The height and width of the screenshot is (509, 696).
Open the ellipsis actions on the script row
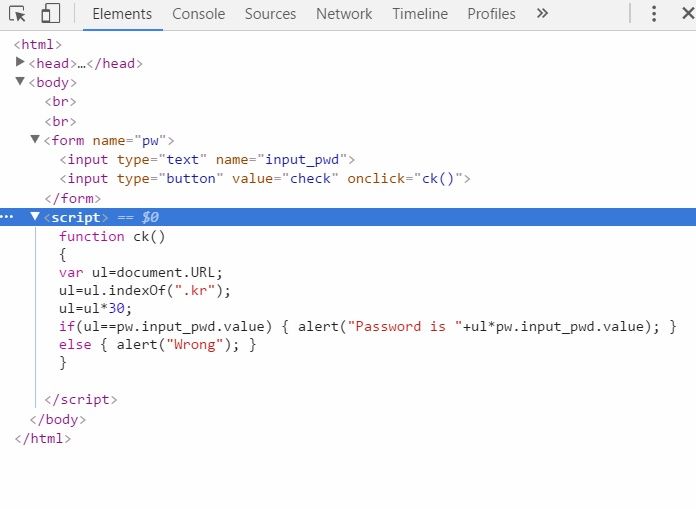click(x=7, y=217)
